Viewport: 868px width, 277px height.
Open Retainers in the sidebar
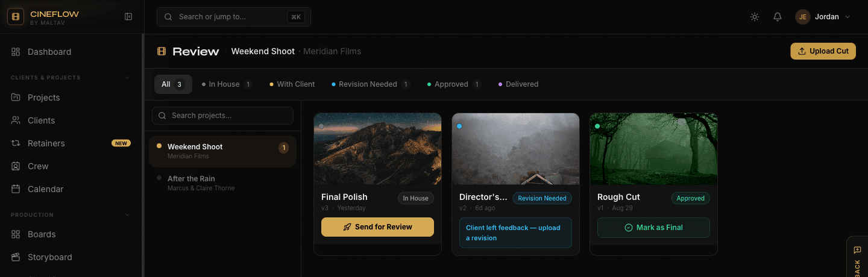[72, 143]
